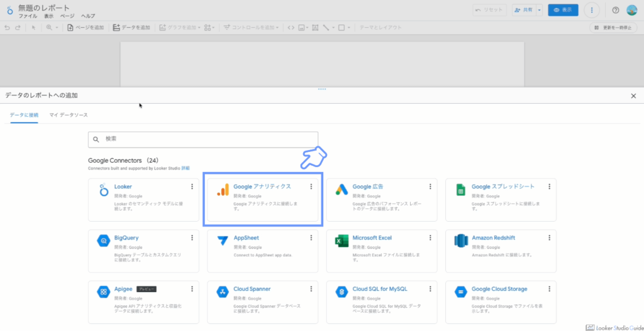Click the 更新を一時停止 button
This screenshot has height=331, width=644.
pyautogui.click(x=613, y=28)
